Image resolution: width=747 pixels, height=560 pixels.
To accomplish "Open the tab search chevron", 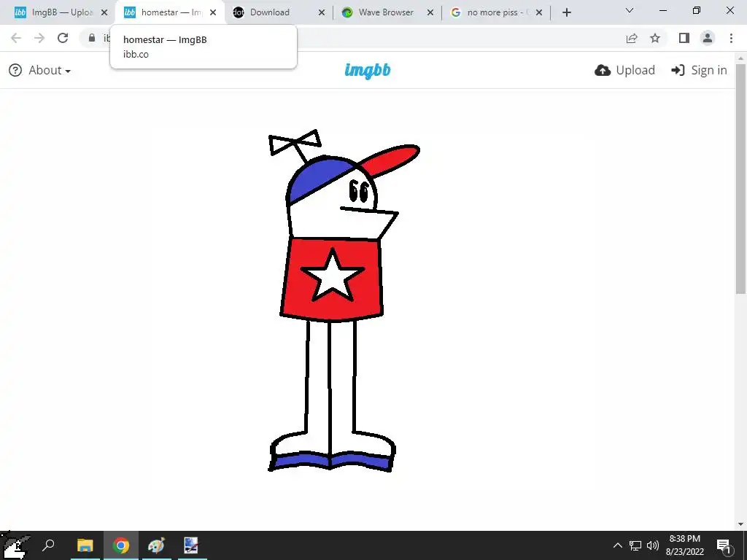I will (630, 10).
